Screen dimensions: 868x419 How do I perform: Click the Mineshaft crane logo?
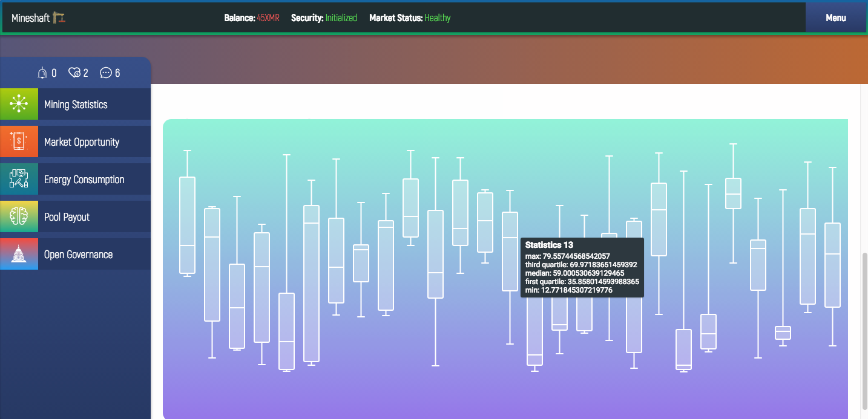tap(59, 18)
